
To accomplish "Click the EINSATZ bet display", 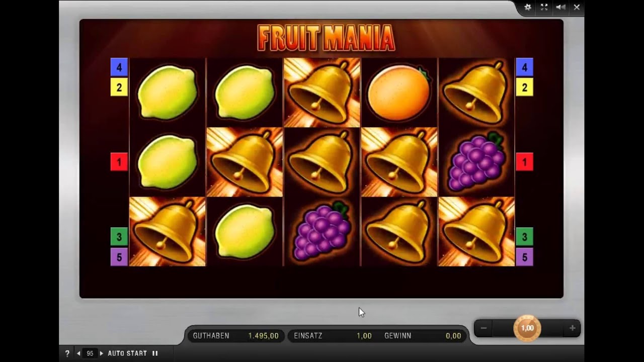I will [x=333, y=336].
